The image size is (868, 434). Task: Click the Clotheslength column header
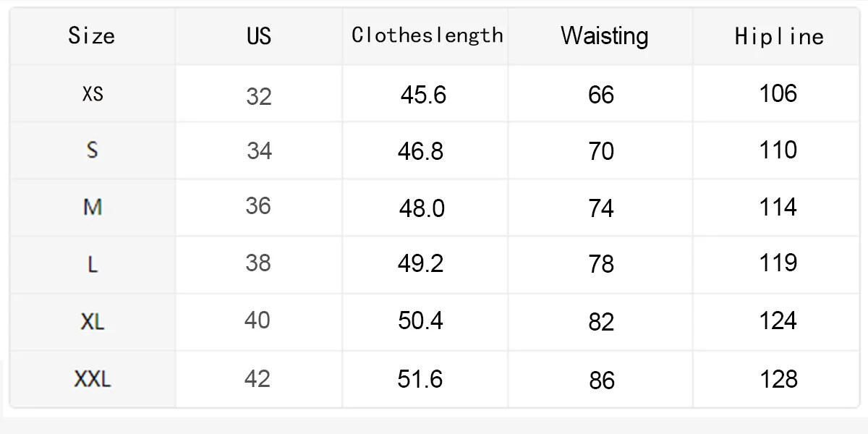click(x=427, y=35)
